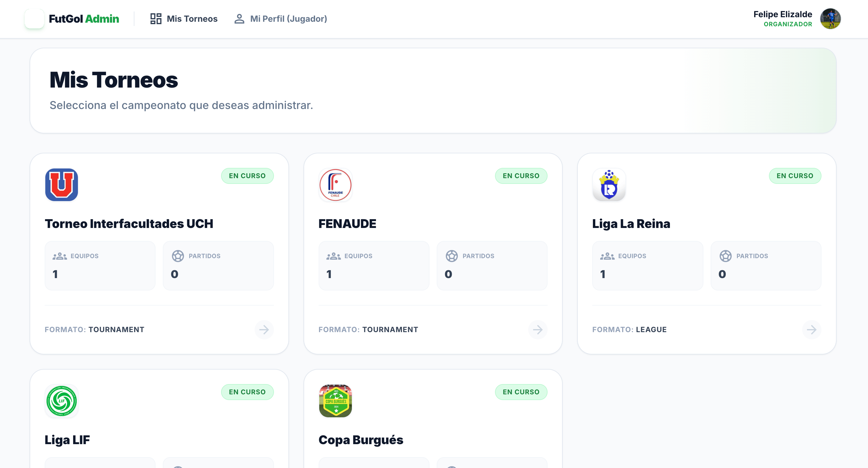868x468 pixels.
Task: Click the EN CURSO badge on FENAUDE card
Action: [521, 175]
